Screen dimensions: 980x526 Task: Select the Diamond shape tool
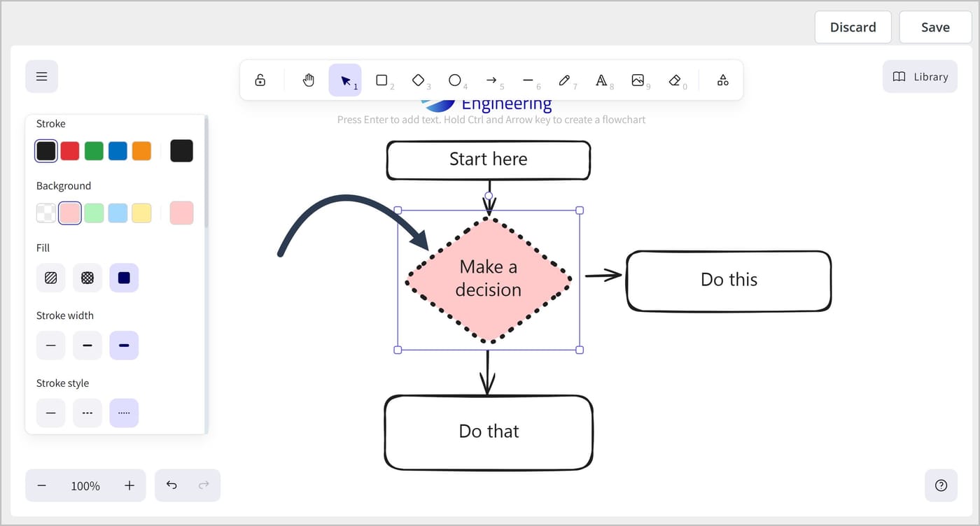[x=419, y=80]
